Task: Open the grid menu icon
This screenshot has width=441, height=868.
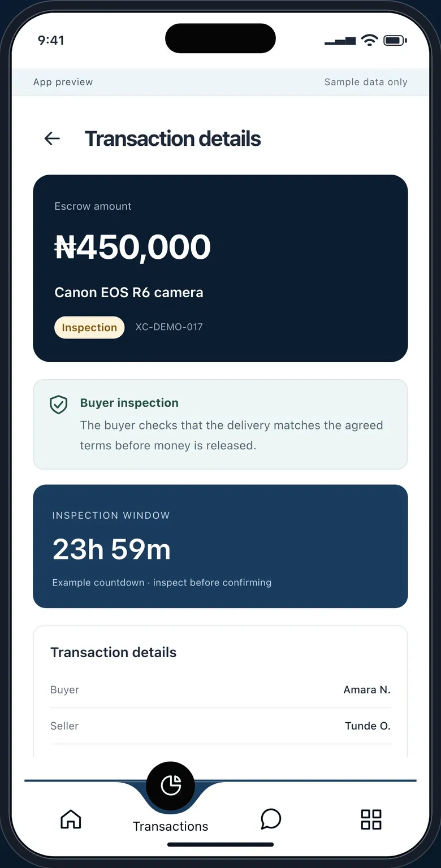Action: pos(371,819)
